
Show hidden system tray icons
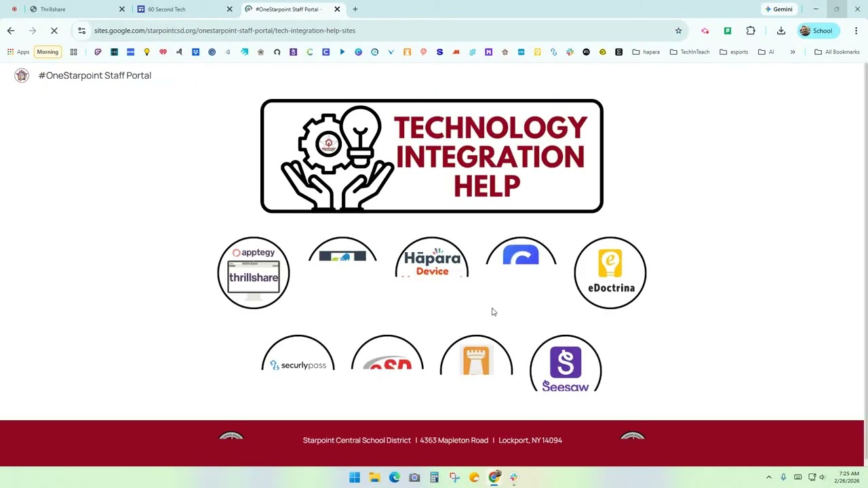tap(769, 477)
